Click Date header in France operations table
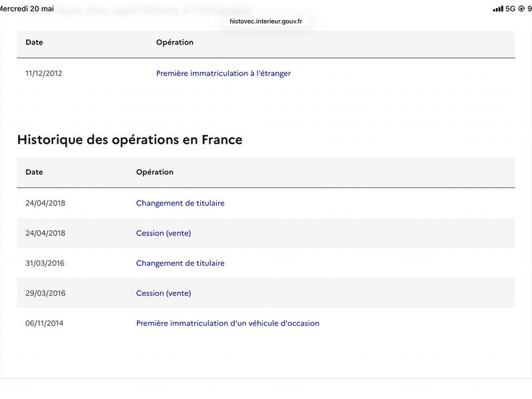Screen dimensions: 532x399 pos(35,172)
